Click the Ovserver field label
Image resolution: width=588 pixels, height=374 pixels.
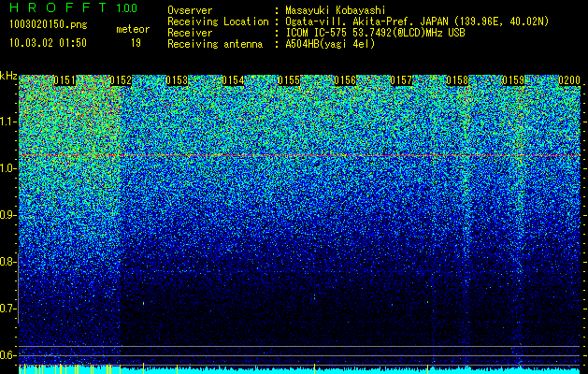pyautogui.click(x=190, y=10)
